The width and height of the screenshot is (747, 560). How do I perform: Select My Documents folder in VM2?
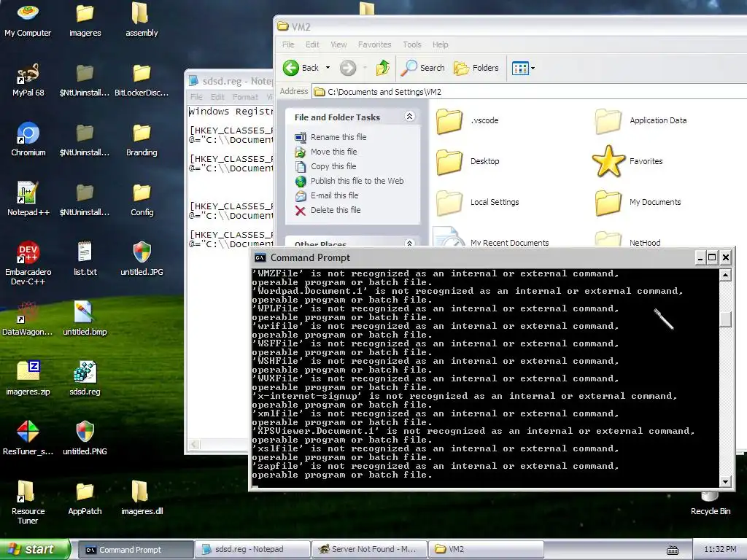click(638, 203)
